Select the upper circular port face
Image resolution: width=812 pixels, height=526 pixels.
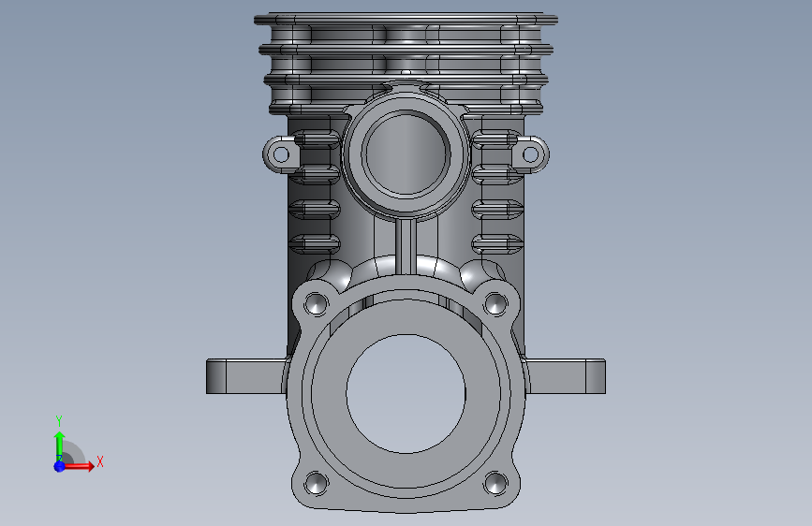406,153
